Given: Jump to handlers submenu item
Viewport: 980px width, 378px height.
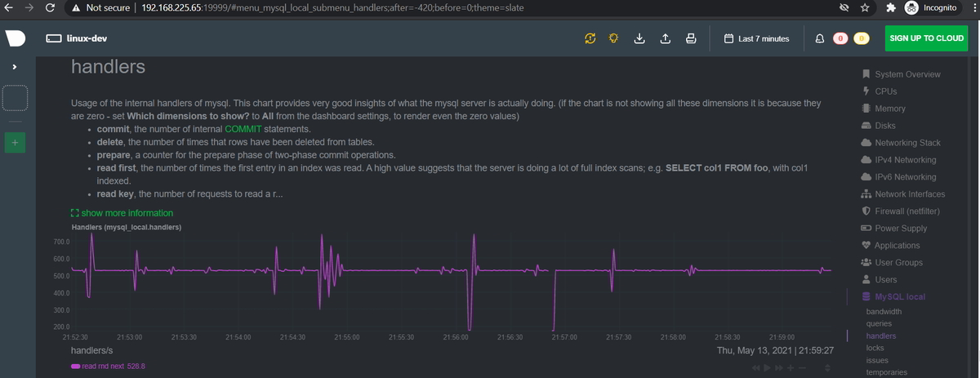Looking at the screenshot, I should click(880, 336).
